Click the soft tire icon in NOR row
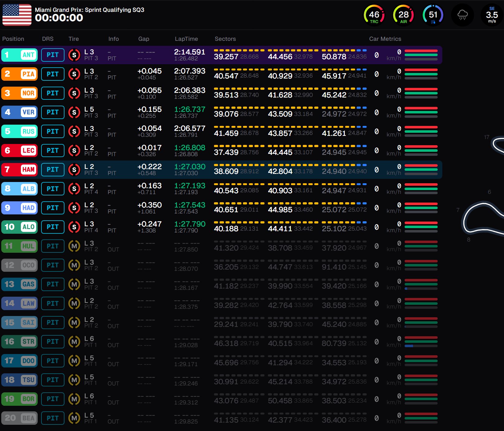The height and width of the screenshot is (431, 504). tap(74, 93)
